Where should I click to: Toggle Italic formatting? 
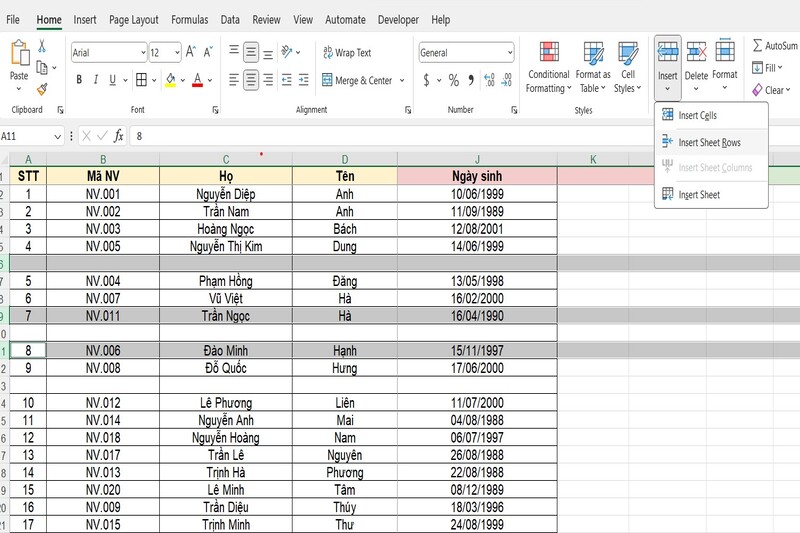coord(97,80)
